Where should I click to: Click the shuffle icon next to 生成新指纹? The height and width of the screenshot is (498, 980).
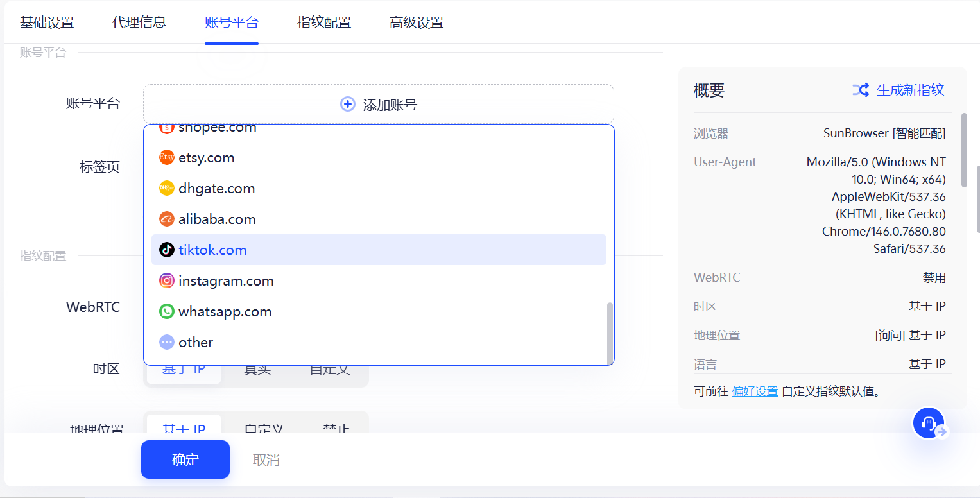[861, 90]
